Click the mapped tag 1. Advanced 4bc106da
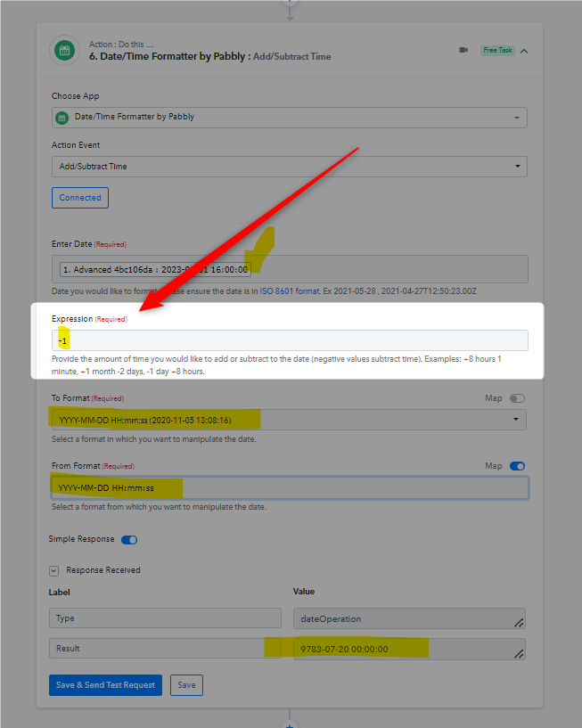The image size is (582, 728). click(155, 269)
